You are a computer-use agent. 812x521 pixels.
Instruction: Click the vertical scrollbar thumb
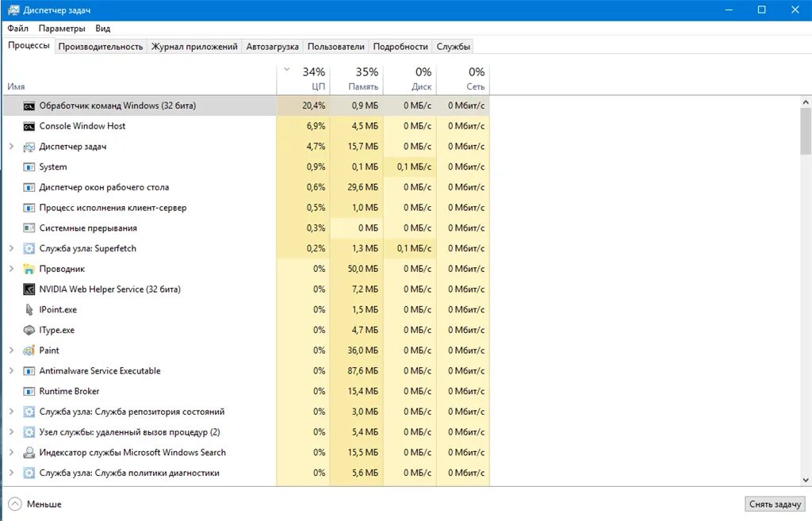(x=806, y=132)
